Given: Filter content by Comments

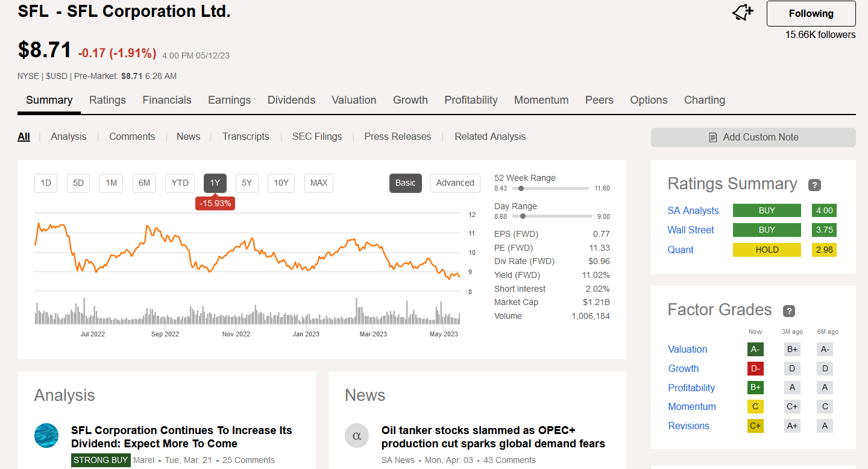Looking at the screenshot, I should [132, 137].
